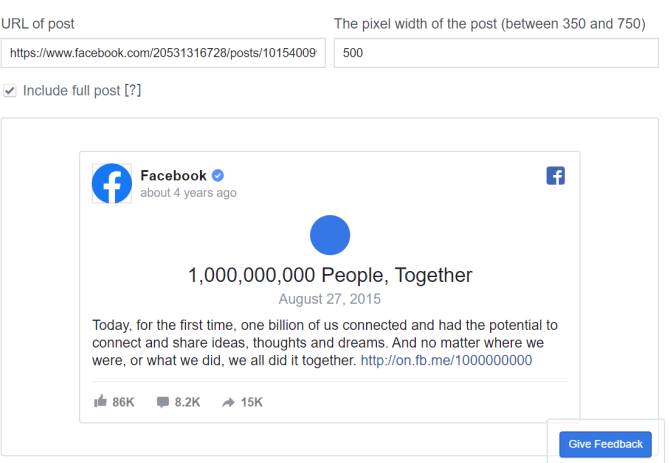Viewport: 670px width, 463px height.
Task: Click the URL of post input field
Action: coord(162,53)
